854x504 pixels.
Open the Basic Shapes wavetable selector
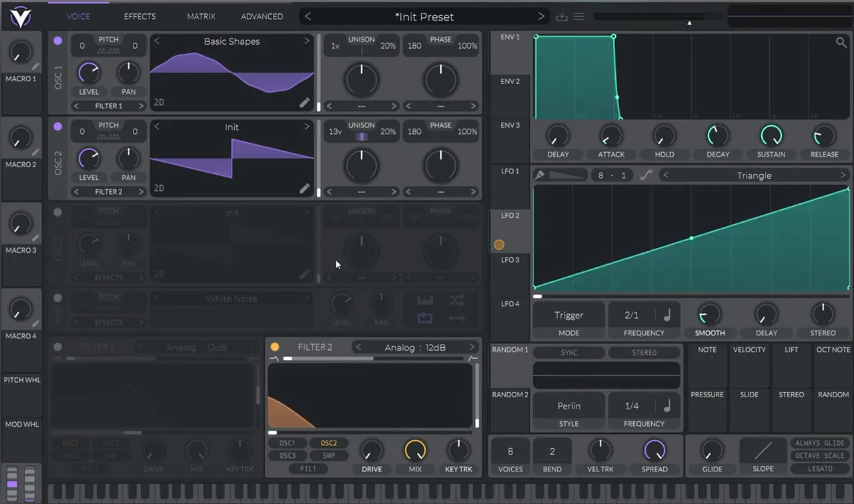(x=232, y=41)
